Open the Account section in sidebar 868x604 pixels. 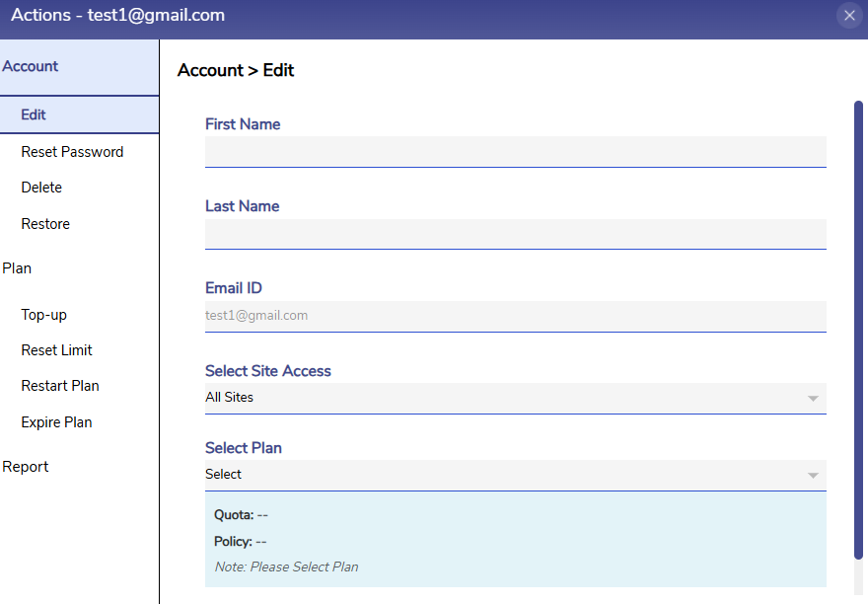[x=31, y=66]
